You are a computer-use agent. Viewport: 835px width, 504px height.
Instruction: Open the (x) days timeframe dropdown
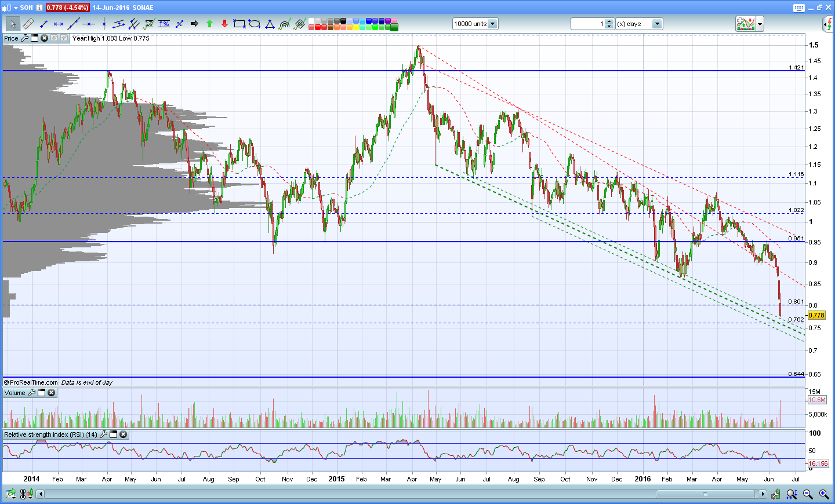click(657, 24)
